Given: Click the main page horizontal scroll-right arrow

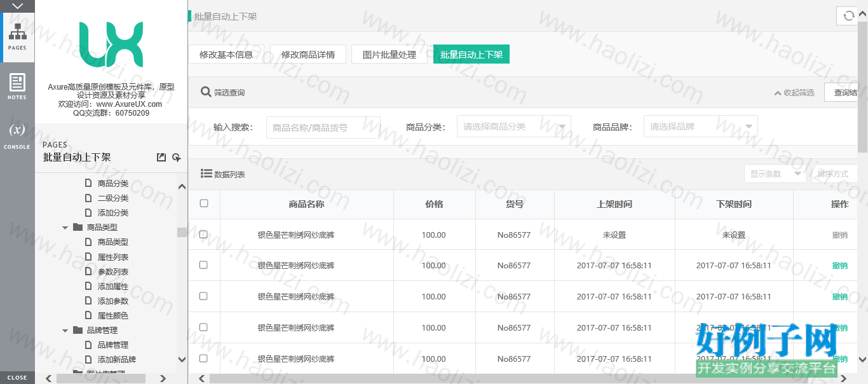Looking at the screenshot, I should pyautogui.click(x=844, y=378).
